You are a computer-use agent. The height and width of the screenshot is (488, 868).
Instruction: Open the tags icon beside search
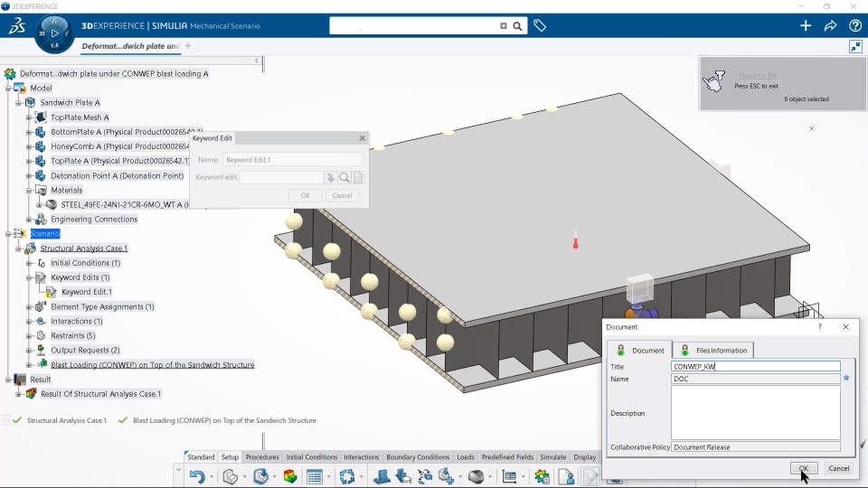(540, 25)
